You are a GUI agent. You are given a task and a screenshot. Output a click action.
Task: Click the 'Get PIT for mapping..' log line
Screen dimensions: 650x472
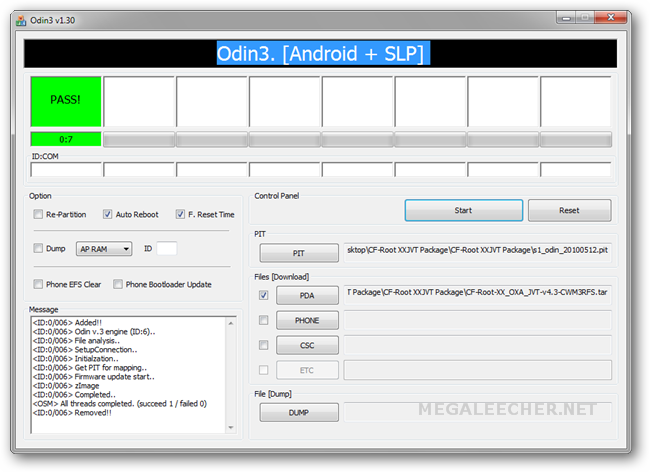coord(90,368)
